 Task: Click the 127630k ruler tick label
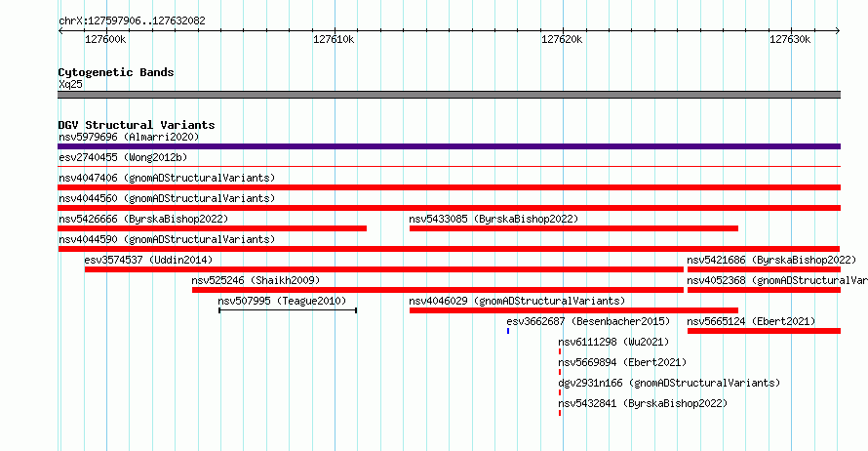[790, 39]
